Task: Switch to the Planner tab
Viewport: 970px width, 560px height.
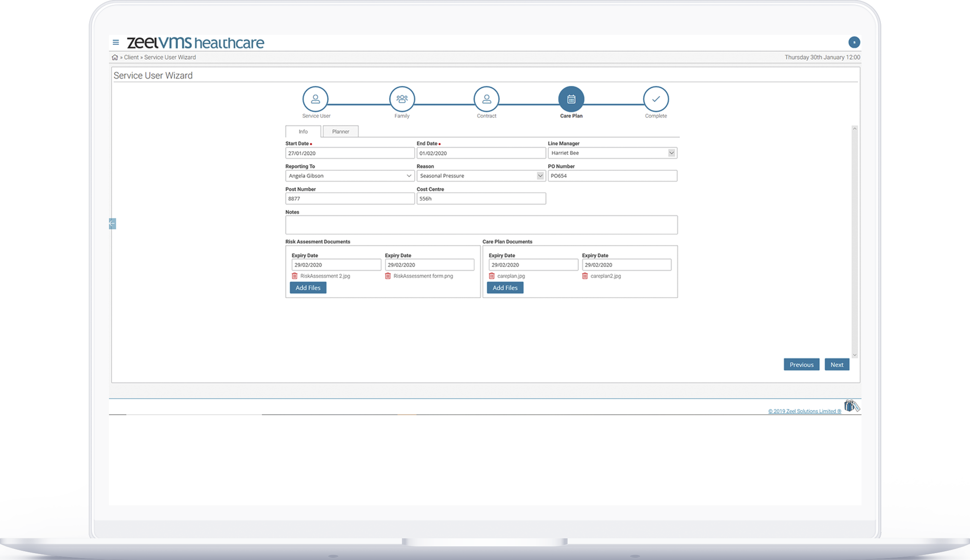Action: (x=340, y=131)
